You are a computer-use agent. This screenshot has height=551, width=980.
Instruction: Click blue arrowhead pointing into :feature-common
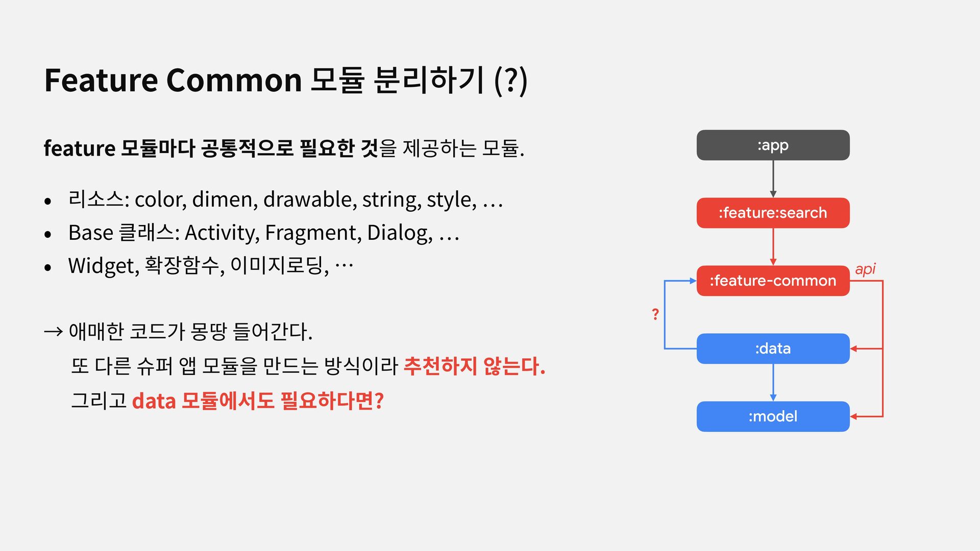(693, 281)
